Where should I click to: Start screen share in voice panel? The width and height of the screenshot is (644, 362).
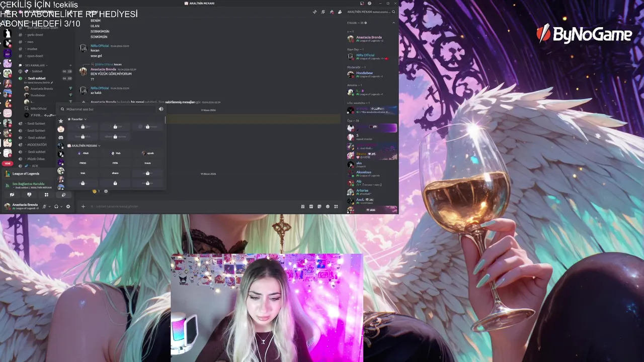(x=29, y=195)
